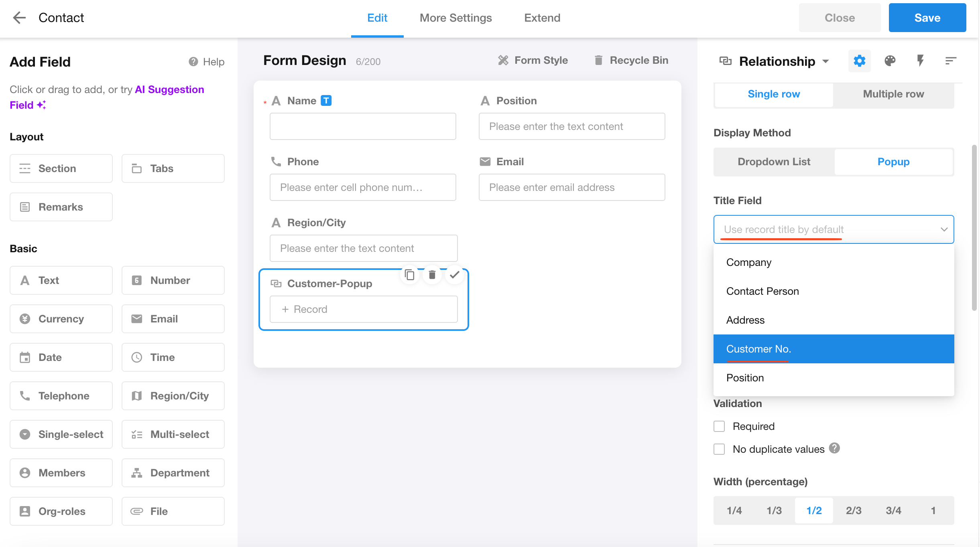Open the Recycle Bin
This screenshot has height=547, width=980.
pyautogui.click(x=631, y=60)
